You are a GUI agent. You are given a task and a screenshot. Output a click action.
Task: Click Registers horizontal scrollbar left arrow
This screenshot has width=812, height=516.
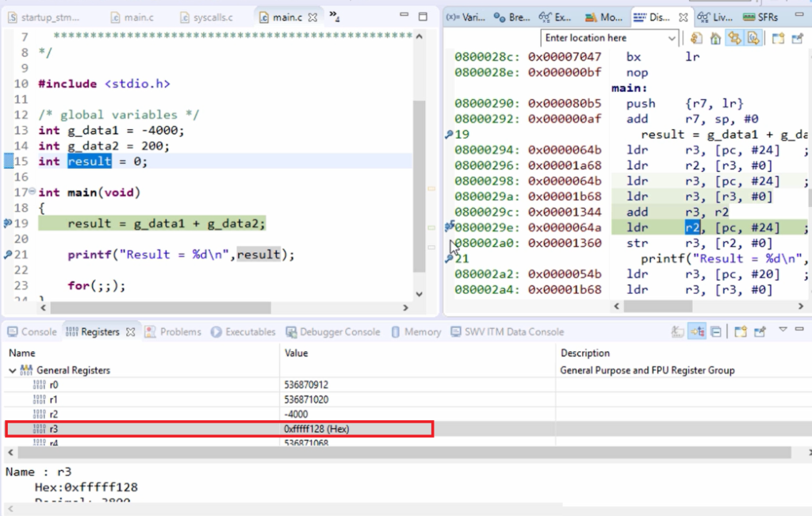coord(11,453)
